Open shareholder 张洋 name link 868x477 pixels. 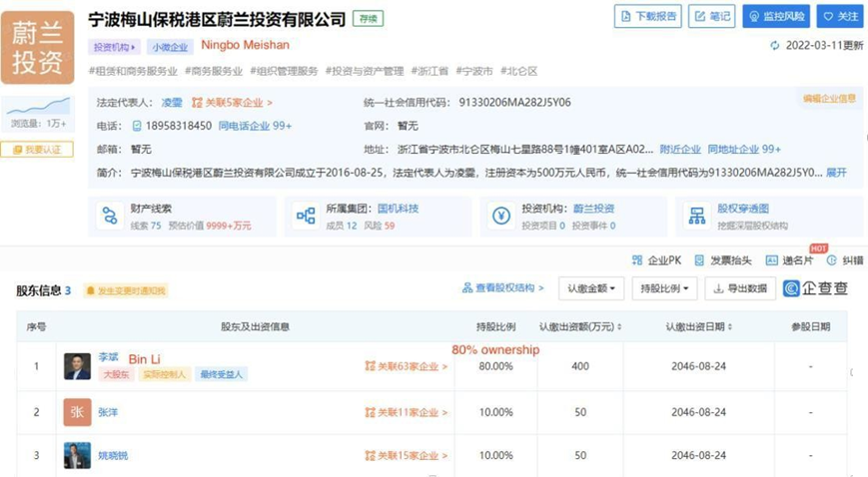(x=108, y=412)
